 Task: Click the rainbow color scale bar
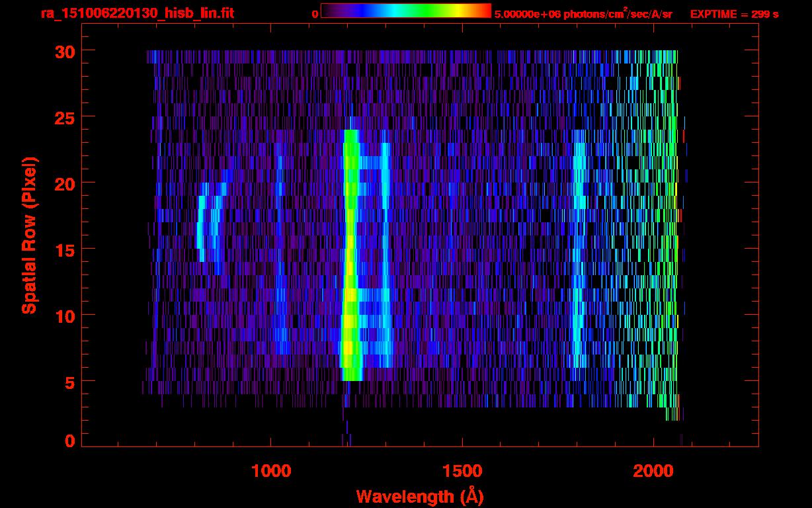coord(405,11)
